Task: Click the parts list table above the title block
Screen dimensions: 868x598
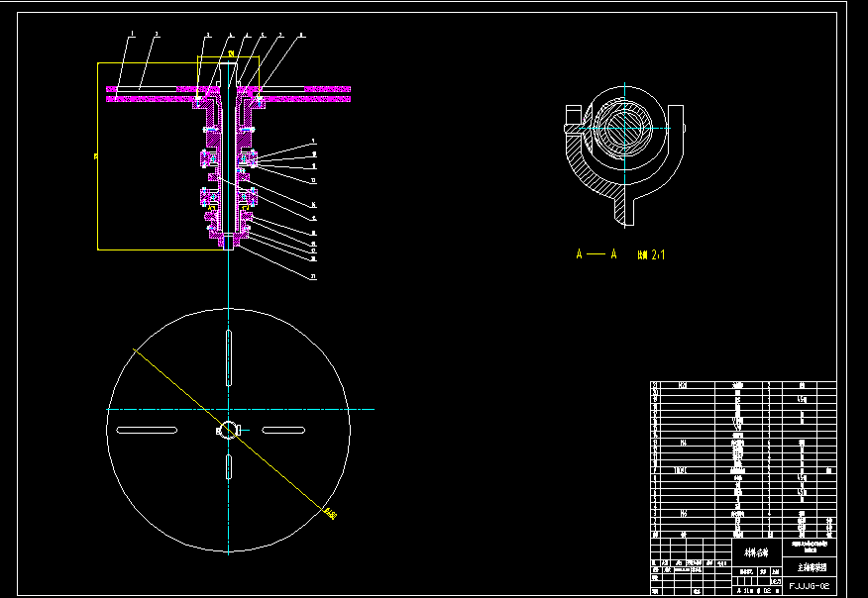Action: tap(743, 459)
